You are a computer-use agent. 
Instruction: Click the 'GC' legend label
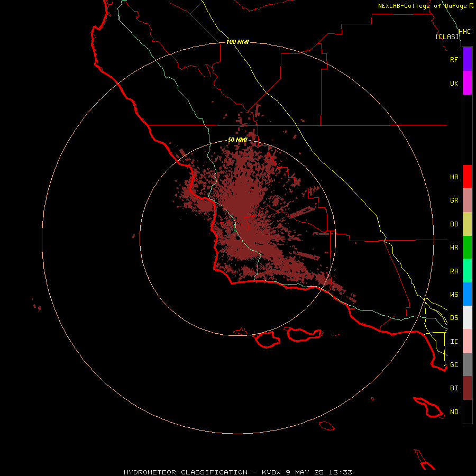(454, 364)
